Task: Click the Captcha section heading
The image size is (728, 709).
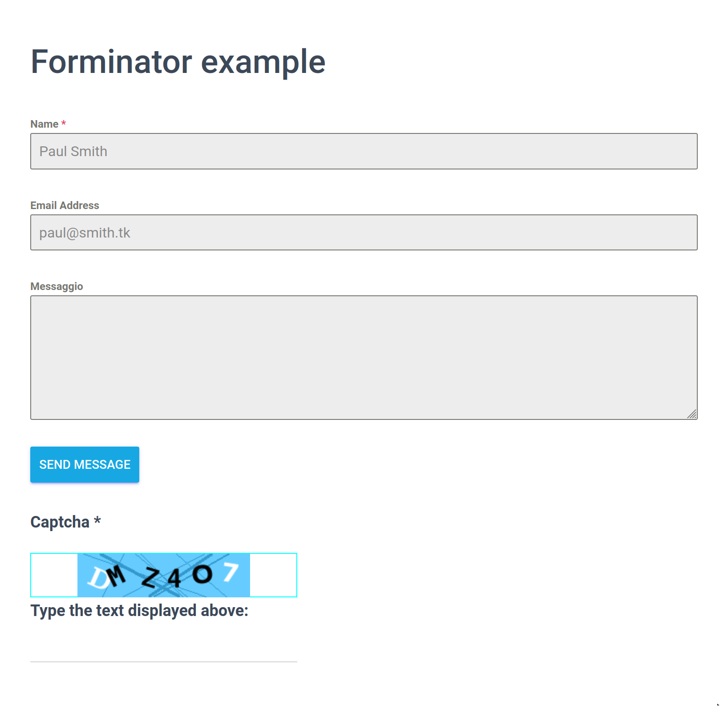Action: click(60, 522)
